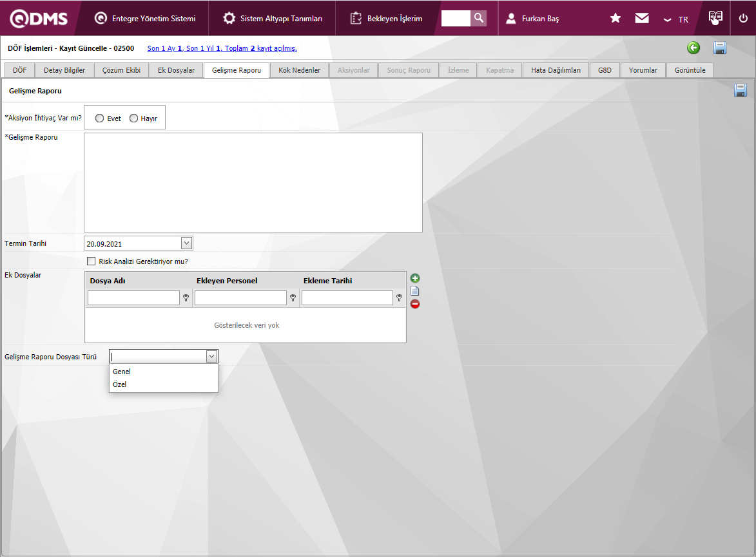Image resolution: width=756 pixels, height=557 pixels.
Task: Open the Termin Tarihi date dropdown
Action: pyautogui.click(x=187, y=243)
